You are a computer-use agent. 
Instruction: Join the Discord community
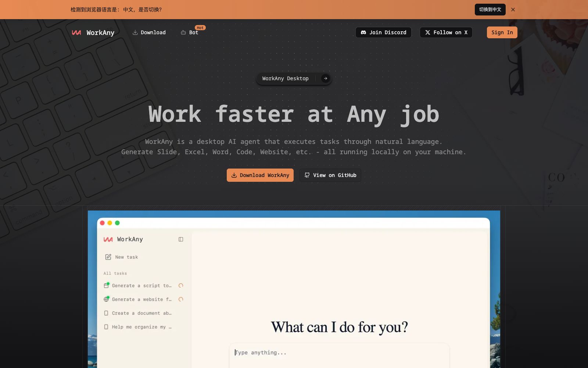[x=383, y=32]
